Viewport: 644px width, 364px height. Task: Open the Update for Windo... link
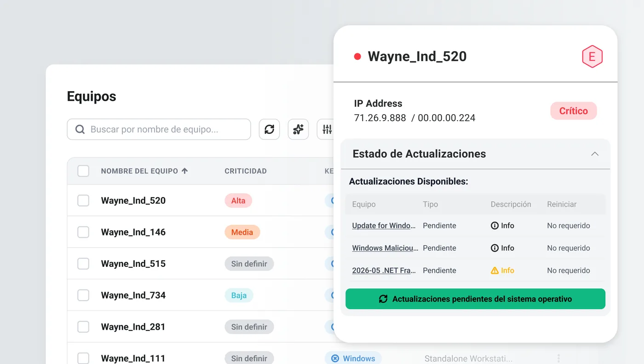(384, 225)
